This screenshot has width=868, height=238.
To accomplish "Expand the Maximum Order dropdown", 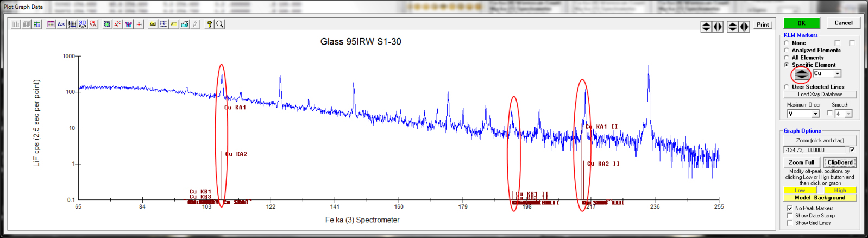I will coord(815,114).
